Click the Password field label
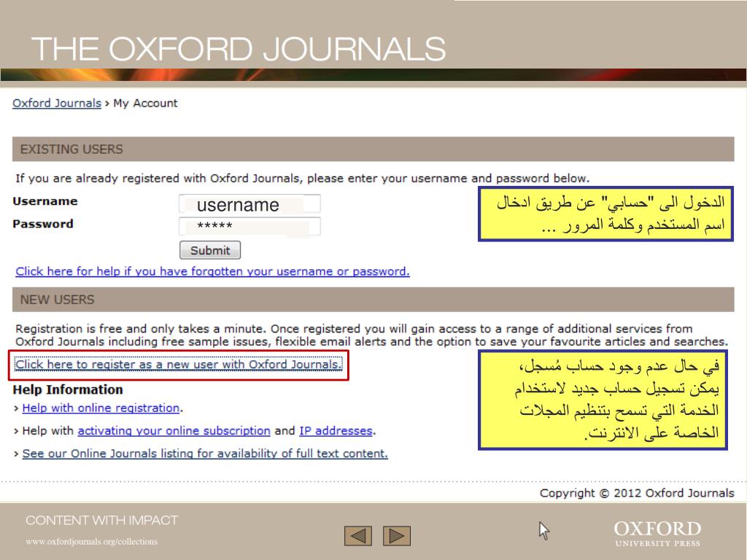Screen dimensions: 747x560 [x=43, y=224]
